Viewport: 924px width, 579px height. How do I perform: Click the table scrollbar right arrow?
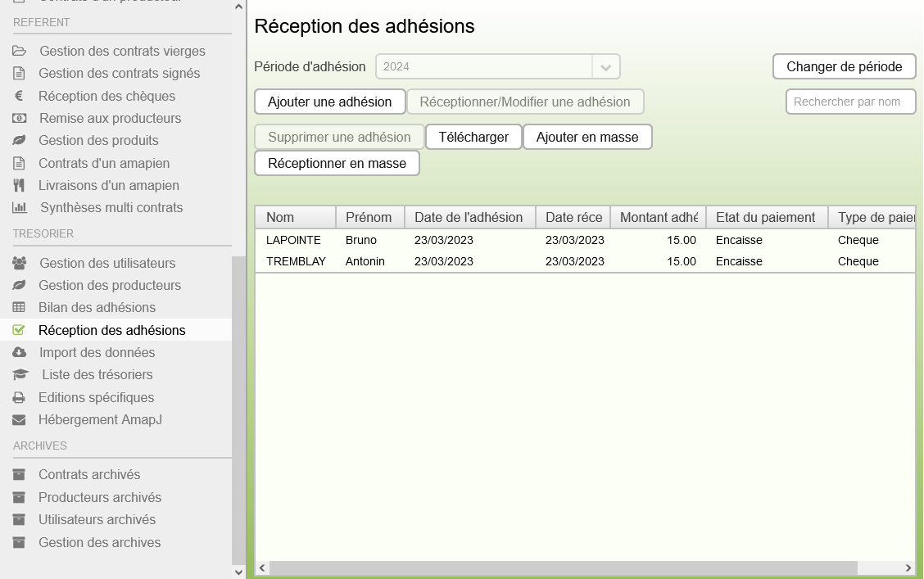coord(908,568)
